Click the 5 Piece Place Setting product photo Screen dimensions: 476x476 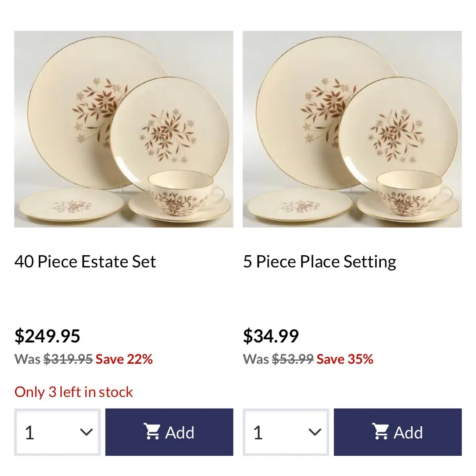352,129
